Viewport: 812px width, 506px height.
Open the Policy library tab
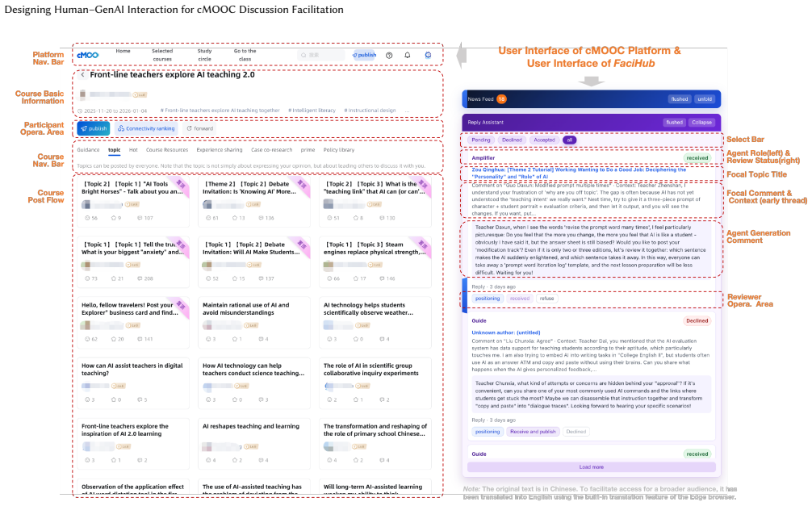(x=339, y=149)
